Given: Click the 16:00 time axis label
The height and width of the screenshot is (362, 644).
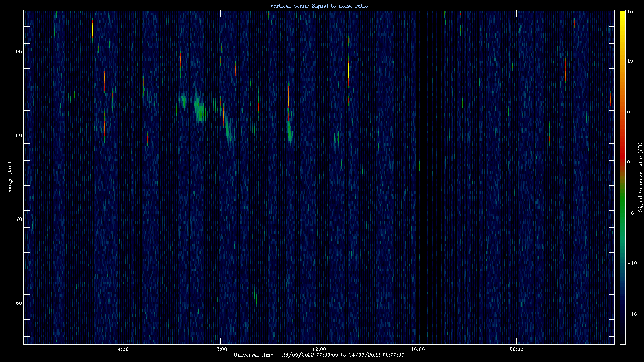Looking at the screenshot, I should [418, 349].
